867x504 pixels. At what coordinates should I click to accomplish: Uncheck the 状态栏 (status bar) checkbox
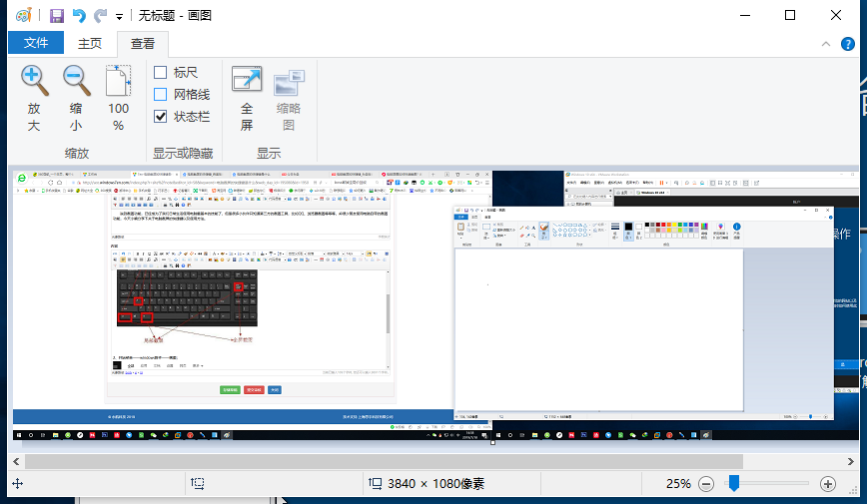pos(161,117)
